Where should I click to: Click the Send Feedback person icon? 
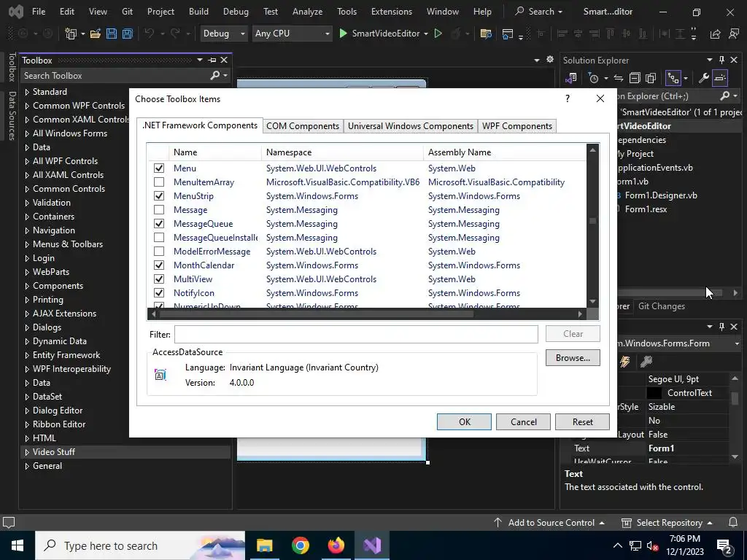(734, 34)
